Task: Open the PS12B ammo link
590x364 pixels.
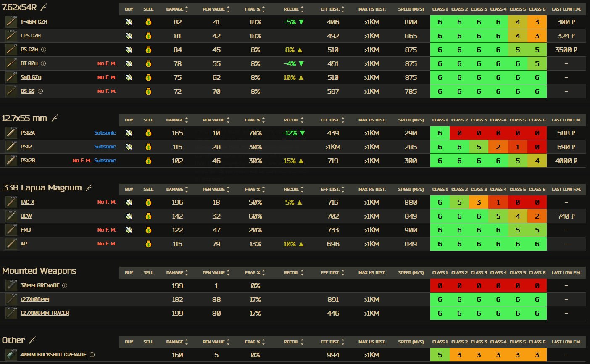Action: [28, 161]
